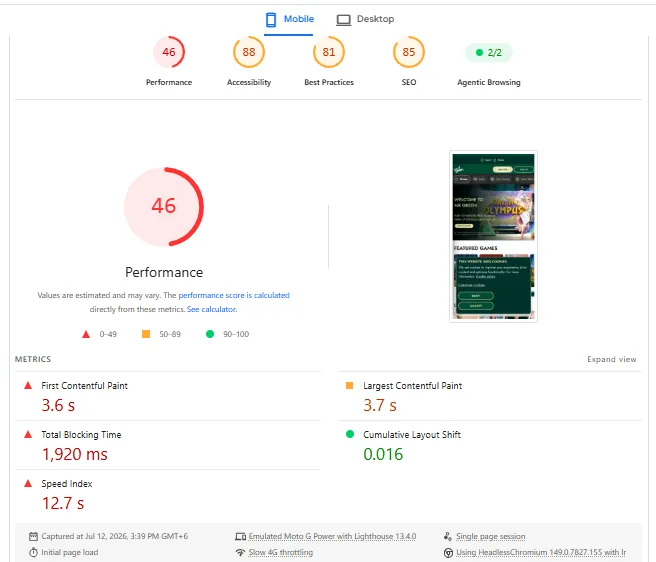Click the Desktop laptop icon
The width and height of the screenshot is (656, 562).
tap(343, 20)
